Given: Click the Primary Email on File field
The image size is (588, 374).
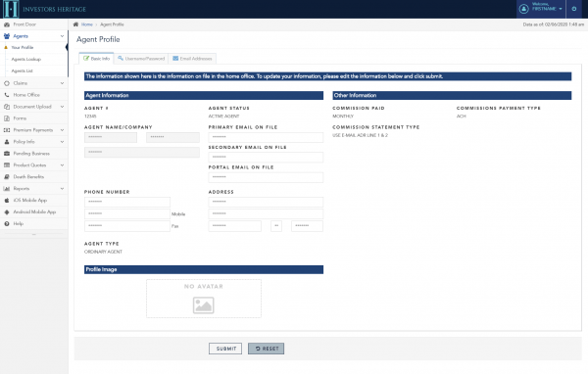Looking at the screenshot, I should pos(266,137).
